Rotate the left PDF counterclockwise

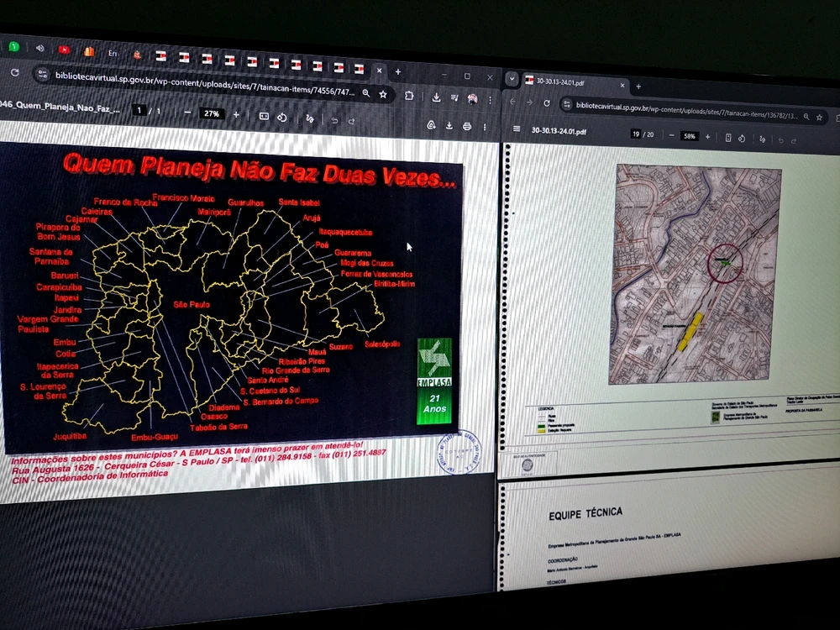click(x=283, y=118)
